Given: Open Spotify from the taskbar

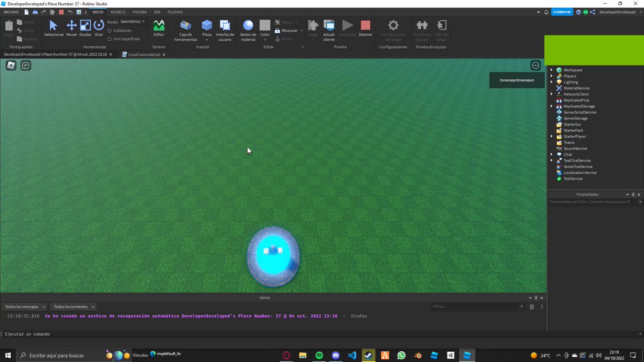Looking at the screenshot, I should tap(319, 355).
